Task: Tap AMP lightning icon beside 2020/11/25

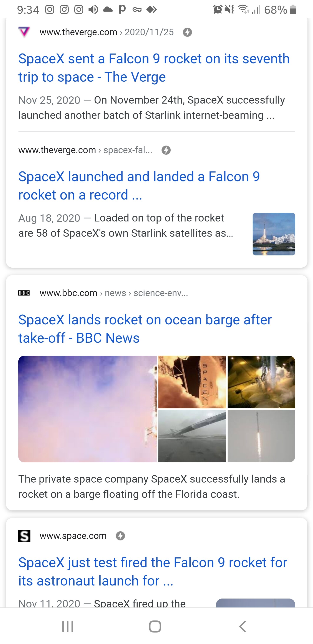Action: (187, 32)
